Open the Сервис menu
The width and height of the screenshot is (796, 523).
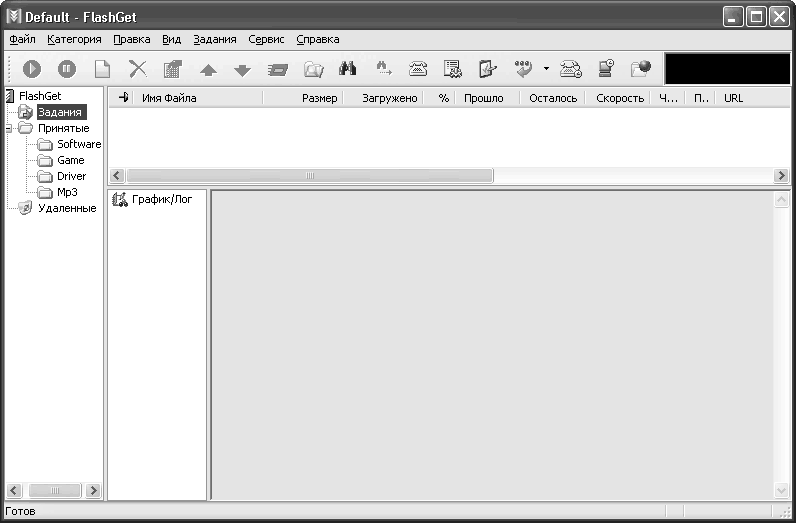click(x=266, y=40)
